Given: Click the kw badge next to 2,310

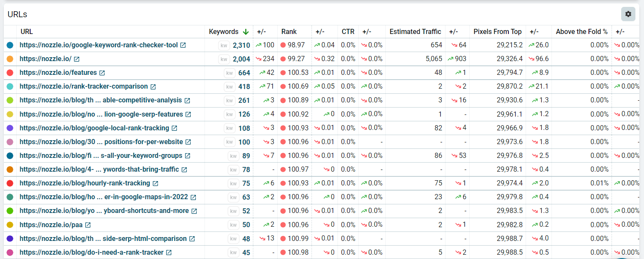Looking at the screenshot, I should pos(224,45).
